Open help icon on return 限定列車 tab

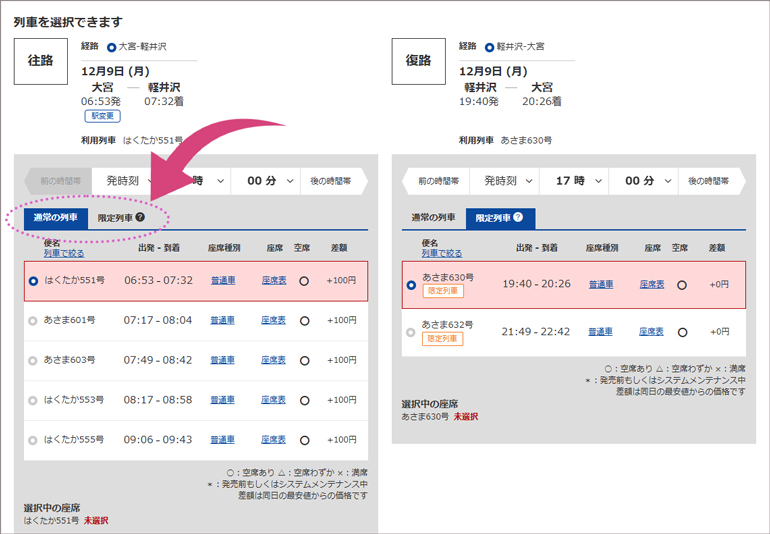518,217
